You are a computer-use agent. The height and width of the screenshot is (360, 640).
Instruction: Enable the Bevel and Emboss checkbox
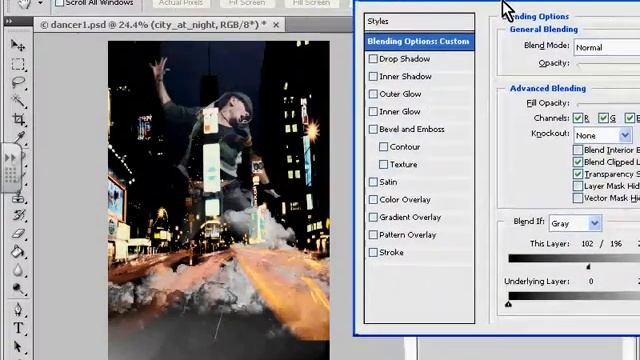coord(373,129)
